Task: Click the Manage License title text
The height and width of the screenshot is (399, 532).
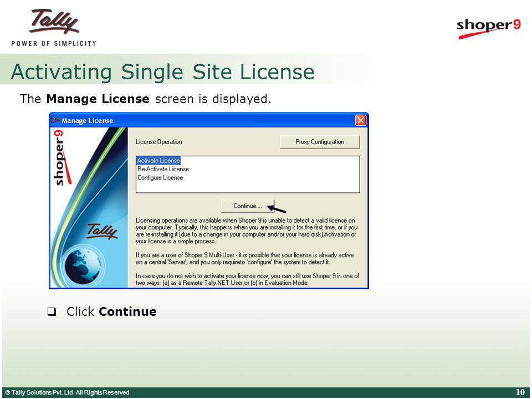Action: (87, 120)
